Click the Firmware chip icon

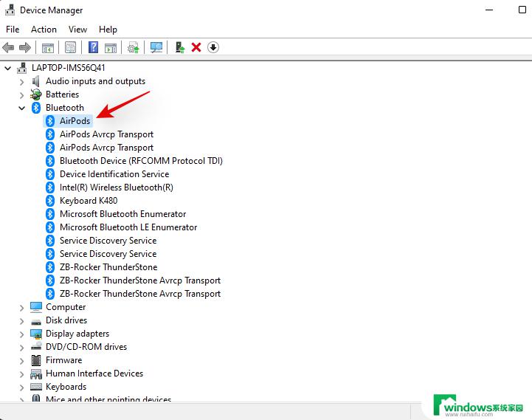(35, 360)
